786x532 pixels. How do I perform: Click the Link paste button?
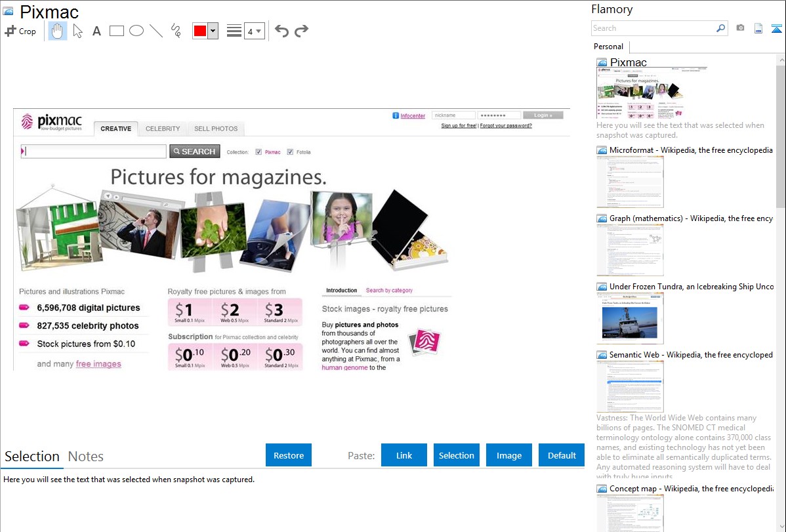[404, 455]
